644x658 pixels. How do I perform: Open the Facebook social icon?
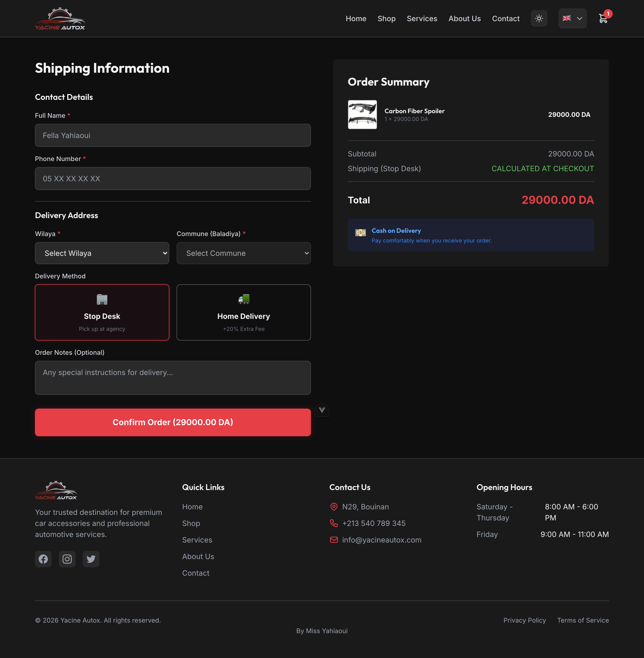click(43, 559)
